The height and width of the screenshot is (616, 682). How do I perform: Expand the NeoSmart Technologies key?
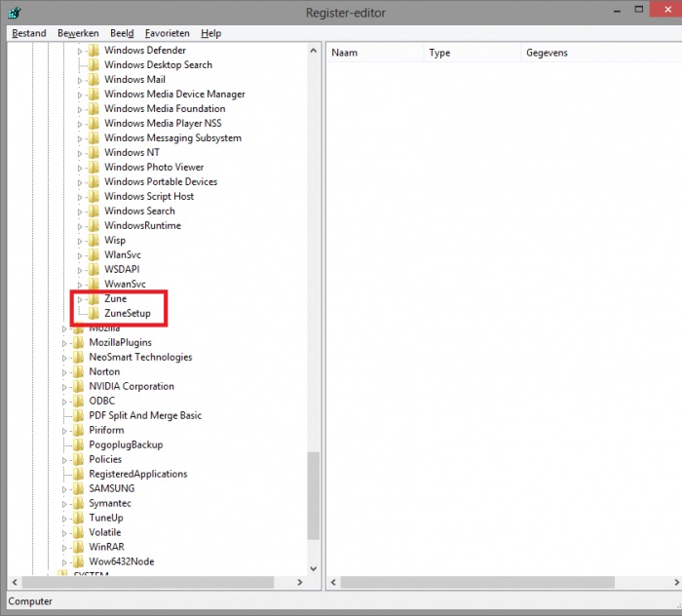point(64,358)
